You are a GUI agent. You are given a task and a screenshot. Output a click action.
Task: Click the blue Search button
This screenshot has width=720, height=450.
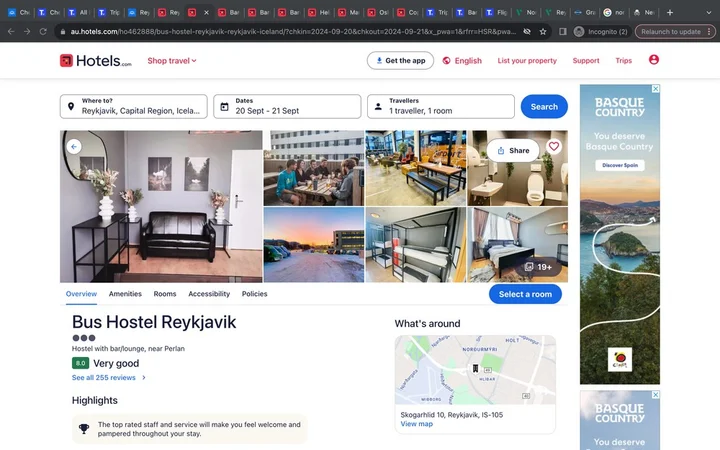(544, 106)
